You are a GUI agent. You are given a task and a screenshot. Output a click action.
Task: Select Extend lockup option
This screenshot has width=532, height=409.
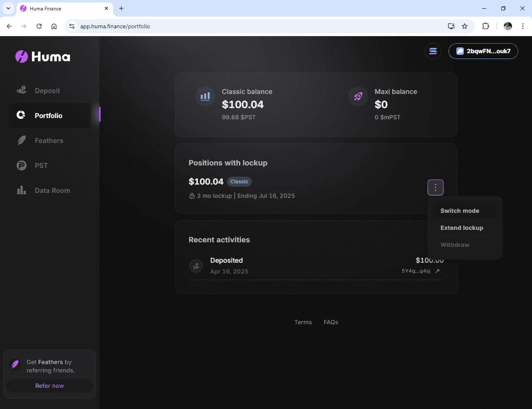tap(465, 228)
